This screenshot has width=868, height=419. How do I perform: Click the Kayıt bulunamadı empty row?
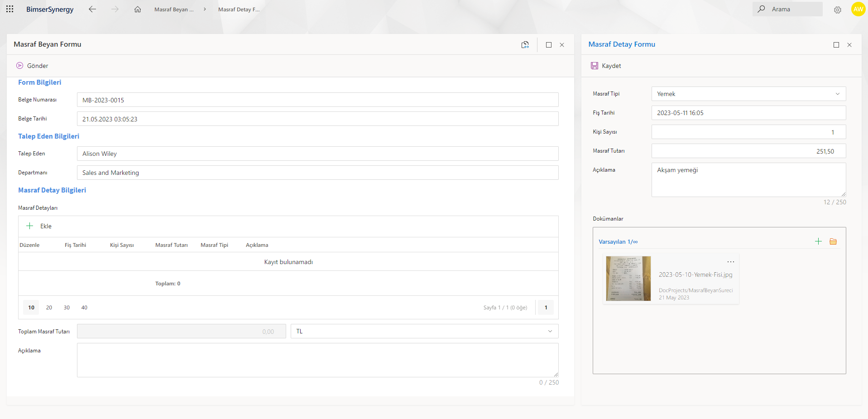[x=288, y=262]
